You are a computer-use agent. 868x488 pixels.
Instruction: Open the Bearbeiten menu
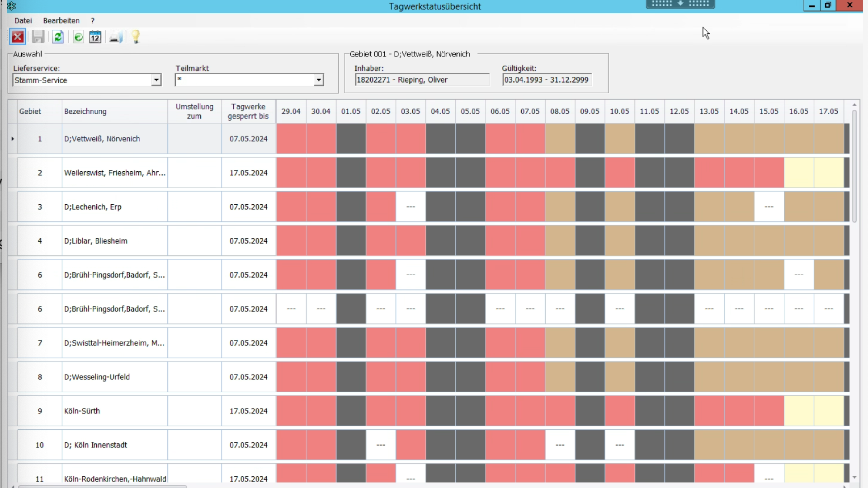tap(61, 20)
